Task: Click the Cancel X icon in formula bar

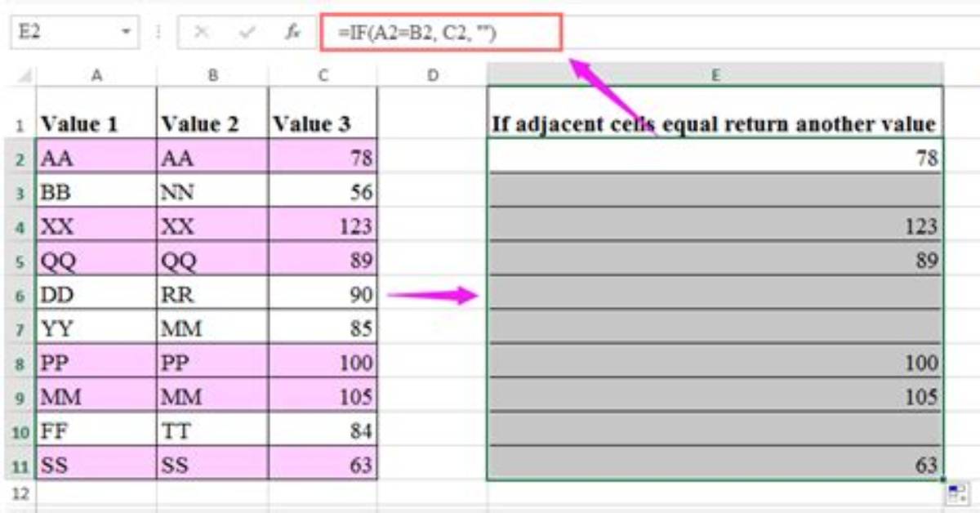Action: coord(201,33)
